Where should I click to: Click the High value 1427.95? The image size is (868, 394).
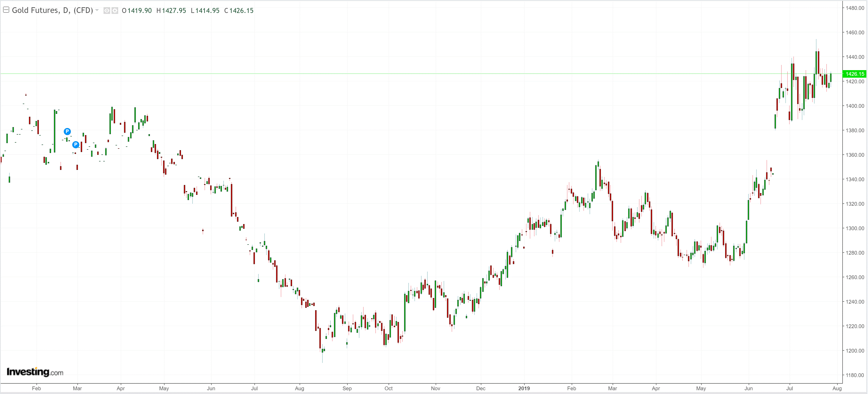174,11
